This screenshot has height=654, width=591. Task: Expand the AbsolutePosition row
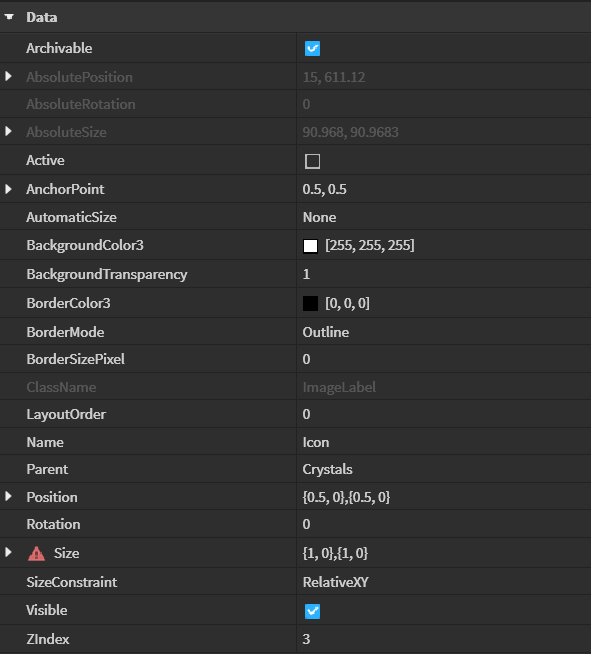coord(8,77)
